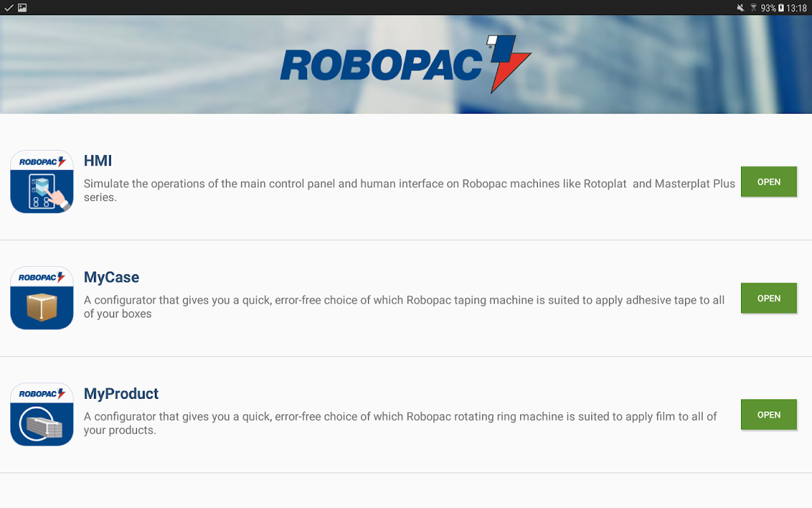Select the MyProduct title text
This screenshot has width=812, height=508.
coord(121,394)
